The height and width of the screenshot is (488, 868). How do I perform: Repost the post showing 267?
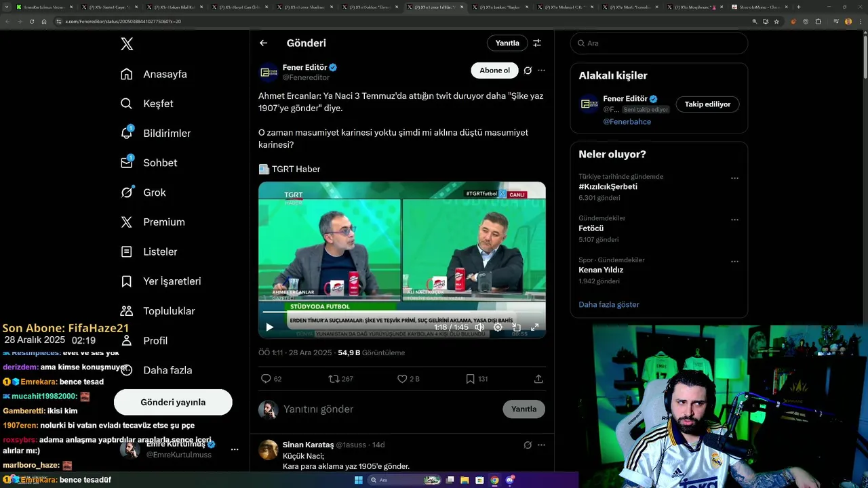(x=340, y=379)
